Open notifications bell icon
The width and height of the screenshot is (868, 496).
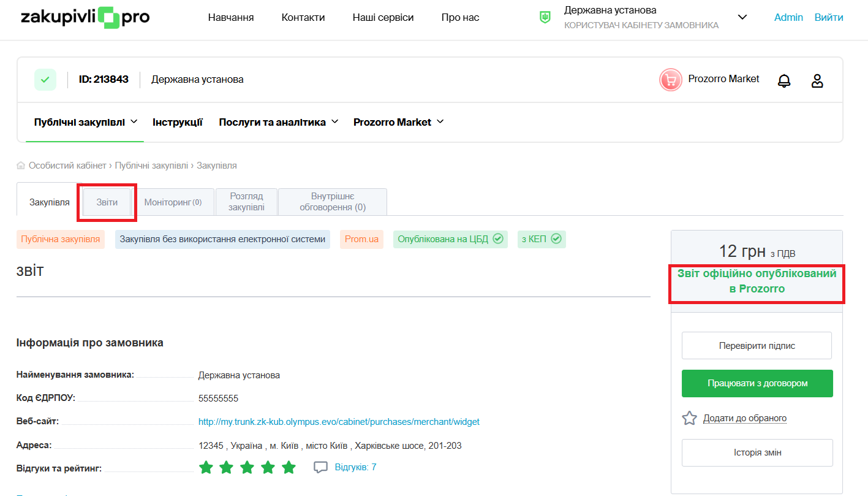783,80
